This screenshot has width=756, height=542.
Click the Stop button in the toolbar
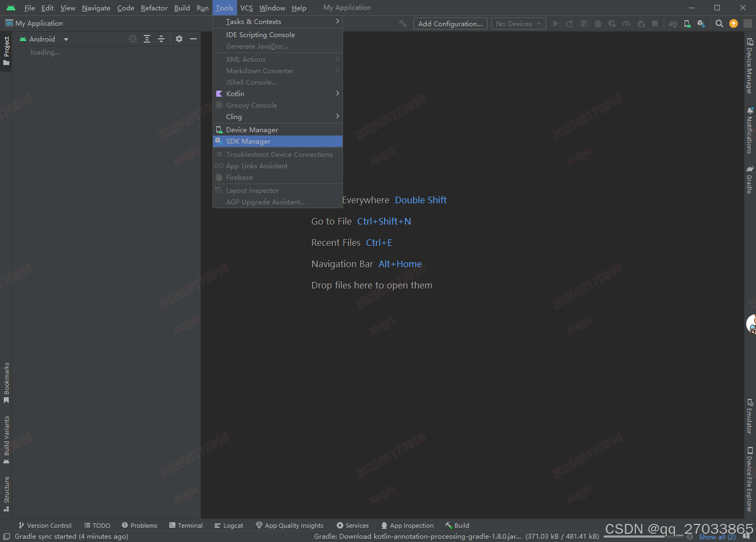coord(654,23)
